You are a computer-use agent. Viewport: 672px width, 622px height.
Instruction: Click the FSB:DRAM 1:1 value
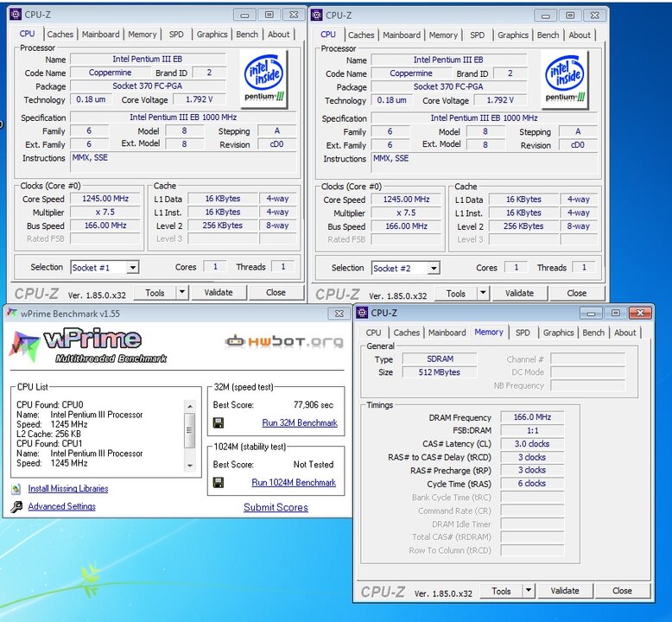point(532,431)
